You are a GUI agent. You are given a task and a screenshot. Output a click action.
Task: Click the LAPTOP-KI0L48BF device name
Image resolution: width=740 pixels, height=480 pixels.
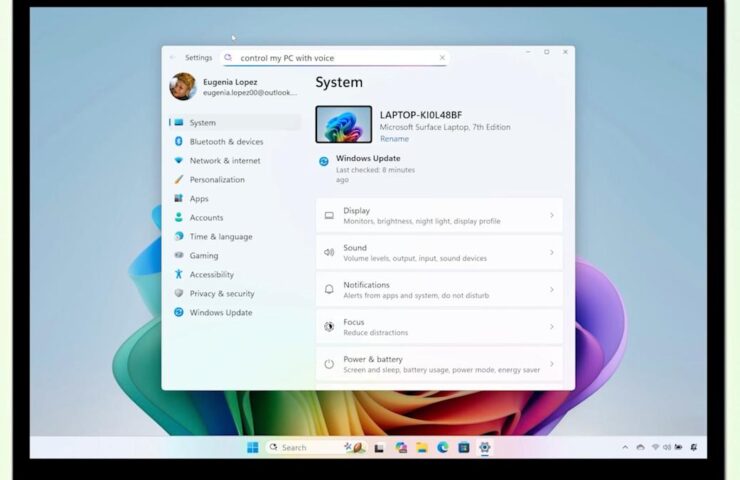[x=421, y=115]
